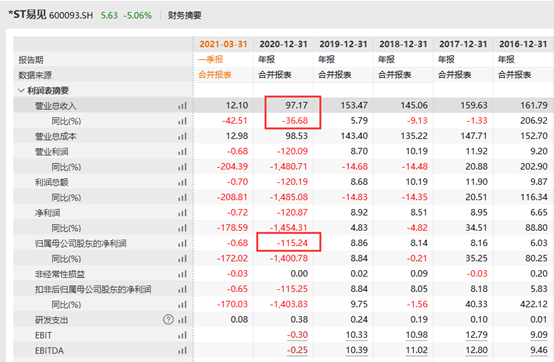Click revenue growth value -36.68
554x362 pixels.
point(295,121)
